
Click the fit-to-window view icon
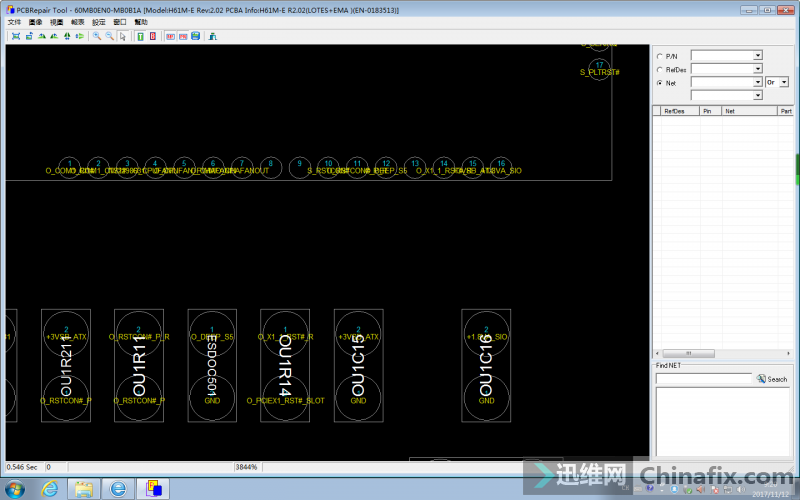[16, 36]
